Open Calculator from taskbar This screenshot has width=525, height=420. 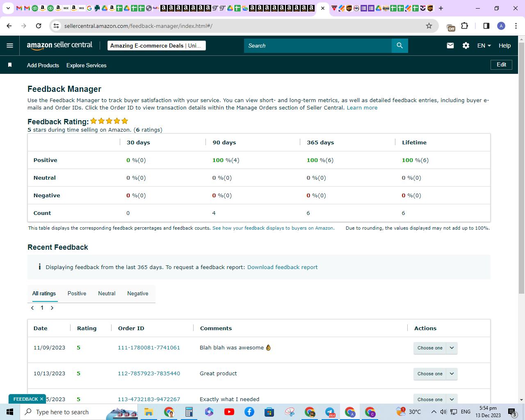pyautogui.click(x=189, y=412)
